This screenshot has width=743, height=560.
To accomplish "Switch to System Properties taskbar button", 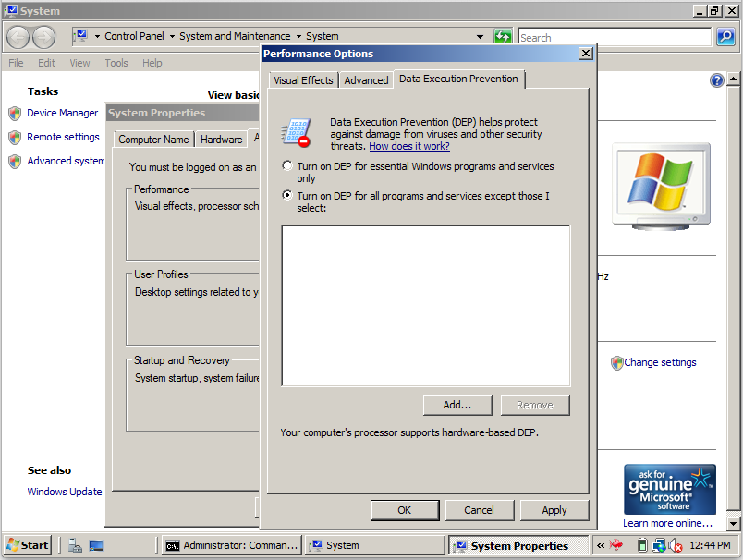I will (518, 546).
